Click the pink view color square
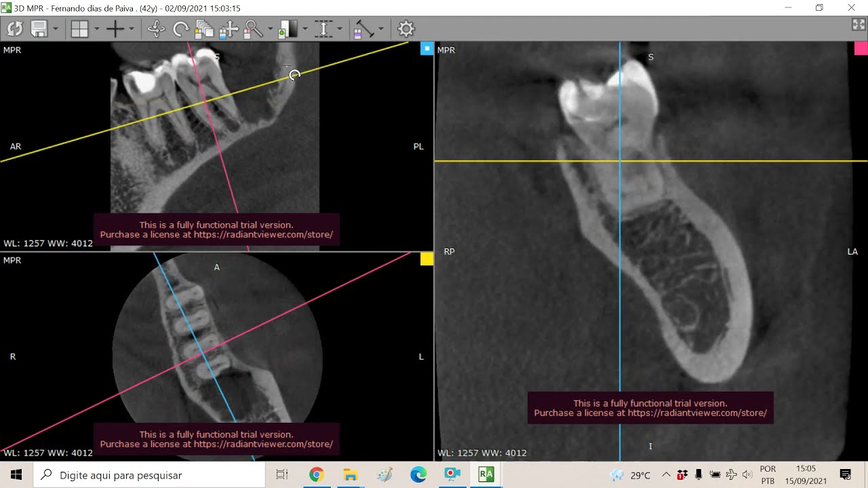The height and width of the screenshot is (488, 868). 861,48
